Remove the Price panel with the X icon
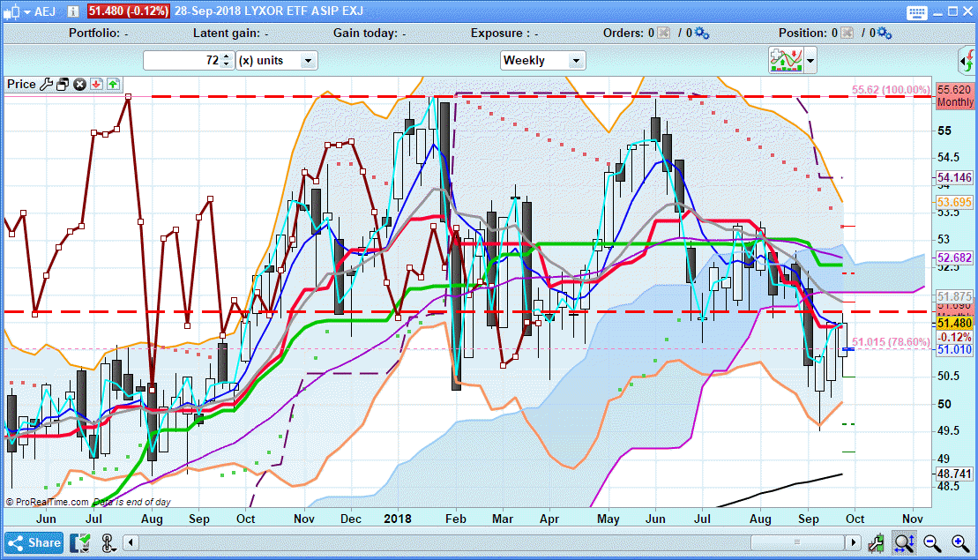Image resolution: width=978 pixels, height=560 pixels. 79,84
